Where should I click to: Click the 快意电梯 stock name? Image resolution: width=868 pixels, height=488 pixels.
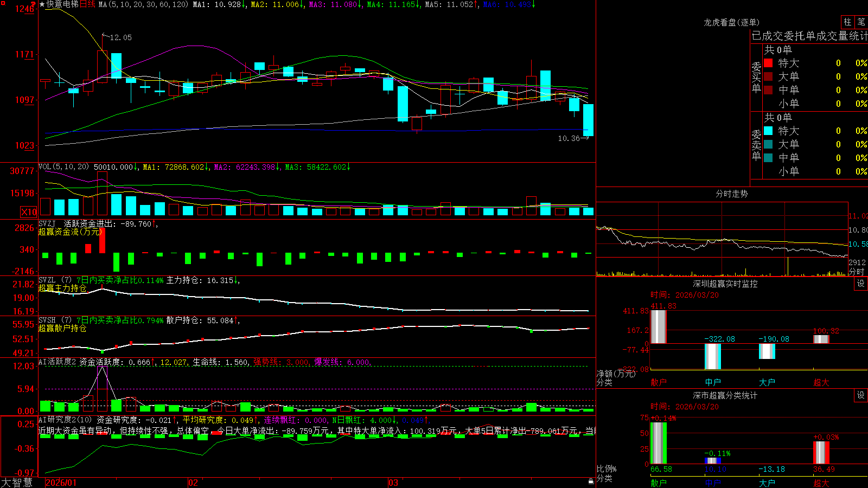[x=62, y=4]
